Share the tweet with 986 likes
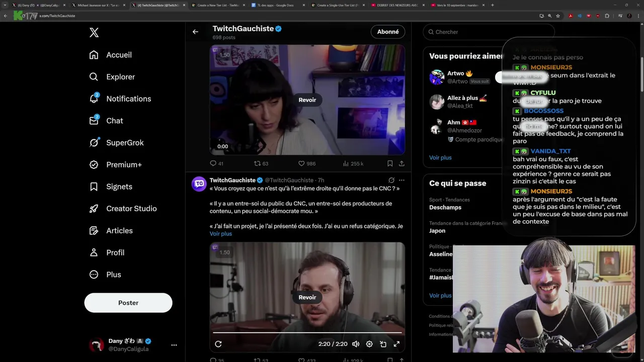 (401, 163)
